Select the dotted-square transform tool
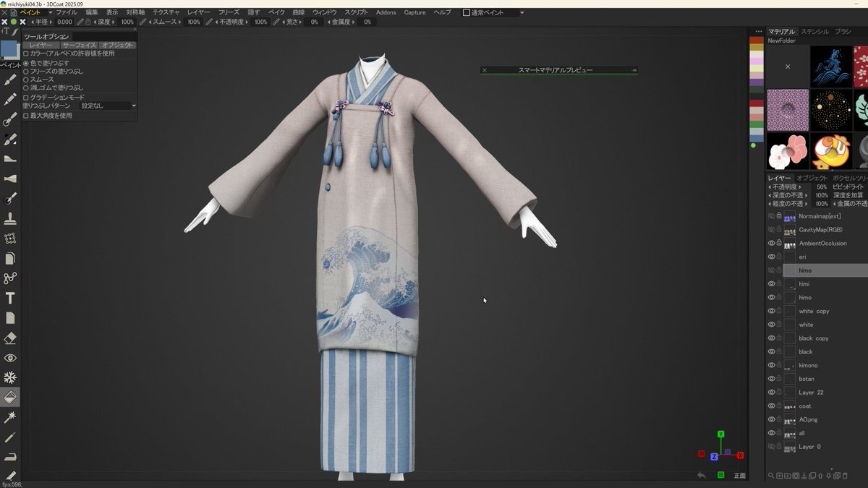Screen dimensions: 868x488 tap(10, 238)
